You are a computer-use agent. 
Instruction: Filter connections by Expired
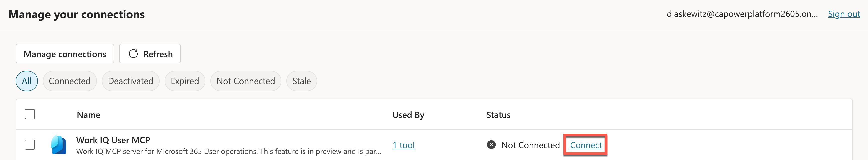(185, 81)
